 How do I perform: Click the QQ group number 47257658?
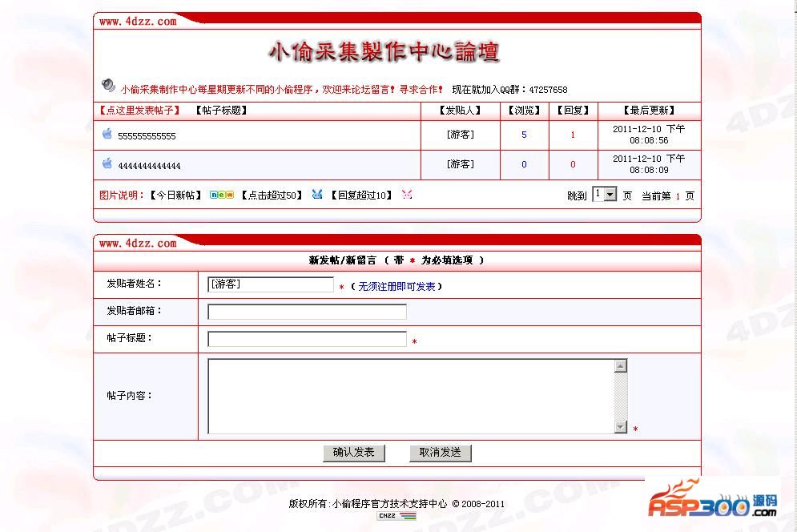(x=548, y=90)
